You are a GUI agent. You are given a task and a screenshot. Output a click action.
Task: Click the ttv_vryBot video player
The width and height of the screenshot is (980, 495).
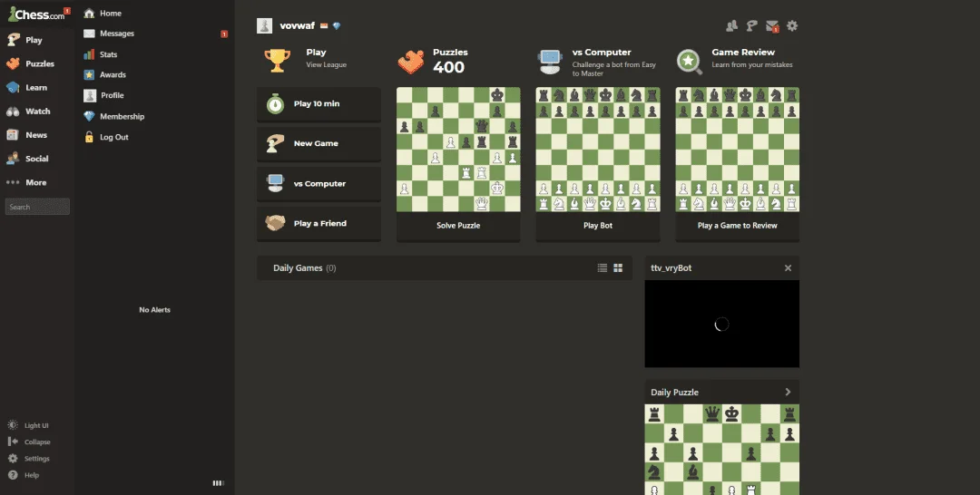(722, 324)
